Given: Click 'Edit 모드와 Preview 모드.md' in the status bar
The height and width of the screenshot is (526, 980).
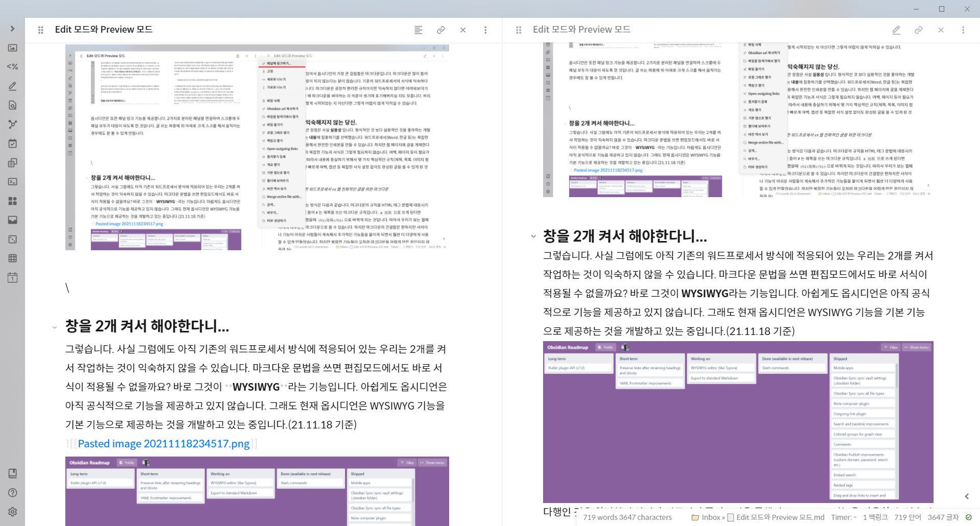Looking at the screenshot, I should pyautogui.click(x=776, y=517).
